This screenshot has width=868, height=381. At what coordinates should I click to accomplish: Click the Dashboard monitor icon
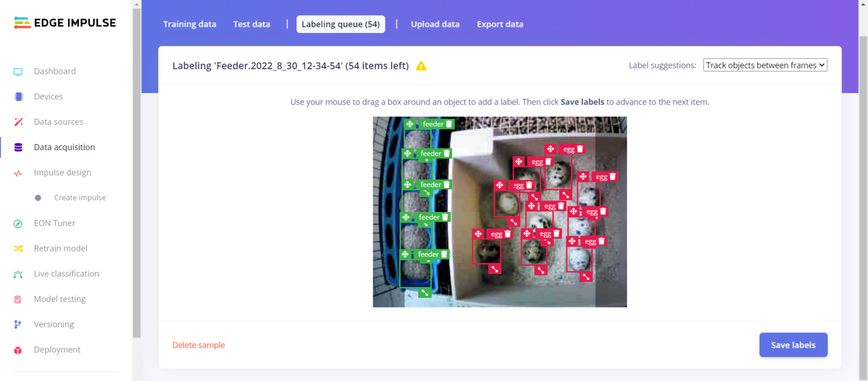18,72
